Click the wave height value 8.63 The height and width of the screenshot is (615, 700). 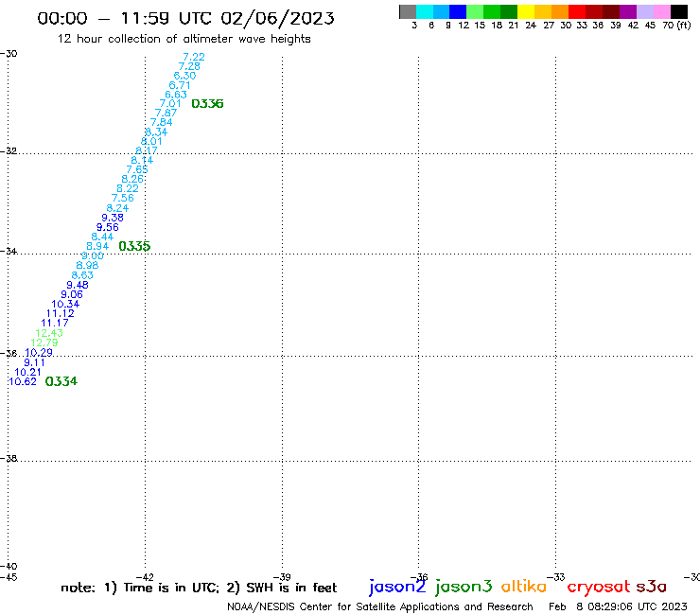[82, 274]
